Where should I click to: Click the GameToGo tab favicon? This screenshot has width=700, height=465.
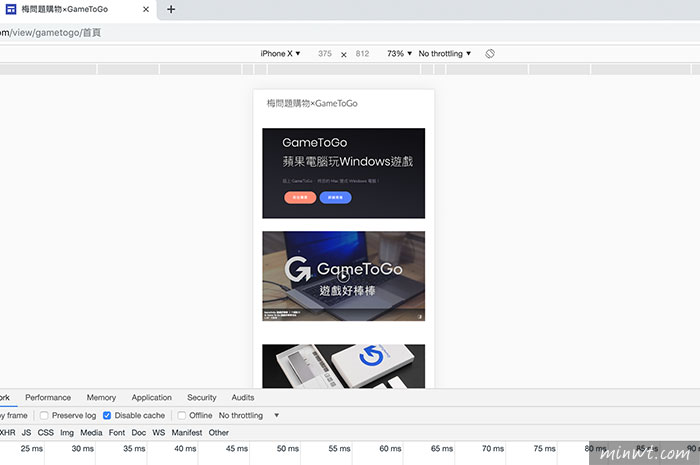11,9
